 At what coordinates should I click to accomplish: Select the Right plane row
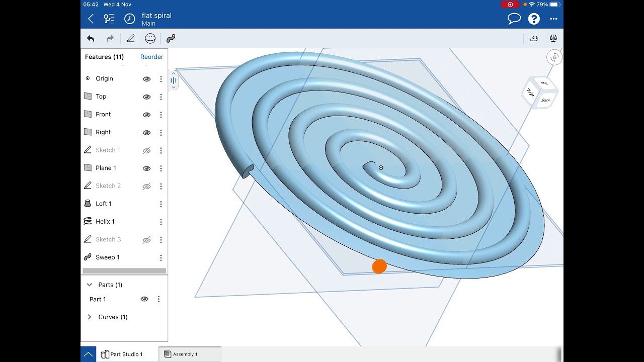pyautogui.click(x=124, y=132)
